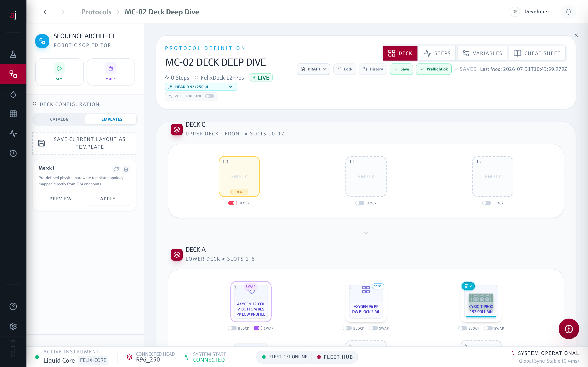The width and height of the screenshot is (588, 367).
Task: Click the notification bell icon
Action: pyautogui.click(x=568, y=12)
